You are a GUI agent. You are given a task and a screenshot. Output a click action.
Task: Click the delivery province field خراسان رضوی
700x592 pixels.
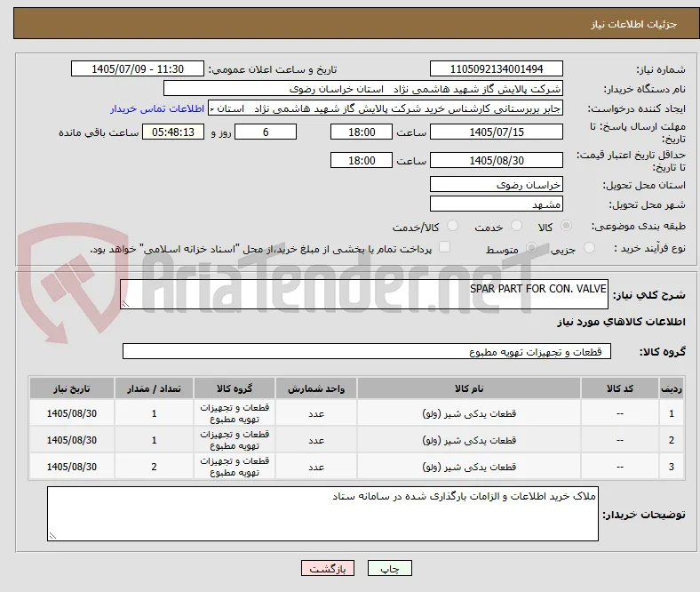[x=497, y=185]
